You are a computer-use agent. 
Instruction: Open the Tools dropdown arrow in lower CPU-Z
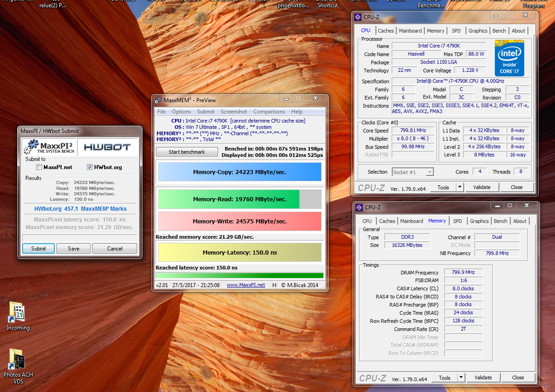461,378
